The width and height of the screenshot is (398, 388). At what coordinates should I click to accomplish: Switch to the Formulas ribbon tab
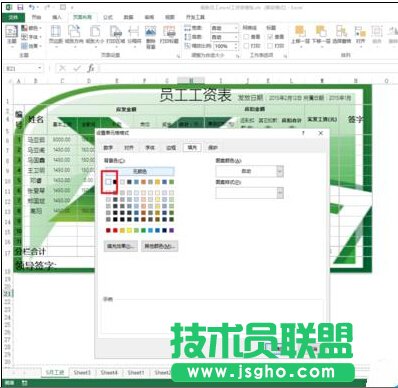click(108, 17)
